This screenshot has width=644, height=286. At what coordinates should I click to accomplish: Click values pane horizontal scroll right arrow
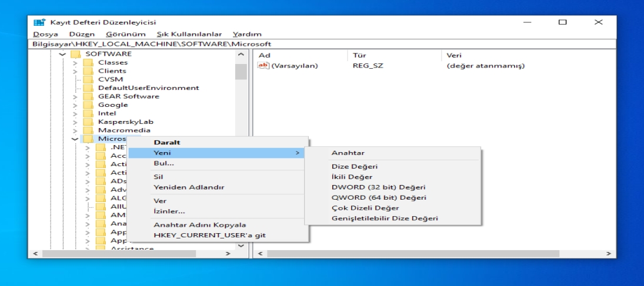(x=609, y=254)
